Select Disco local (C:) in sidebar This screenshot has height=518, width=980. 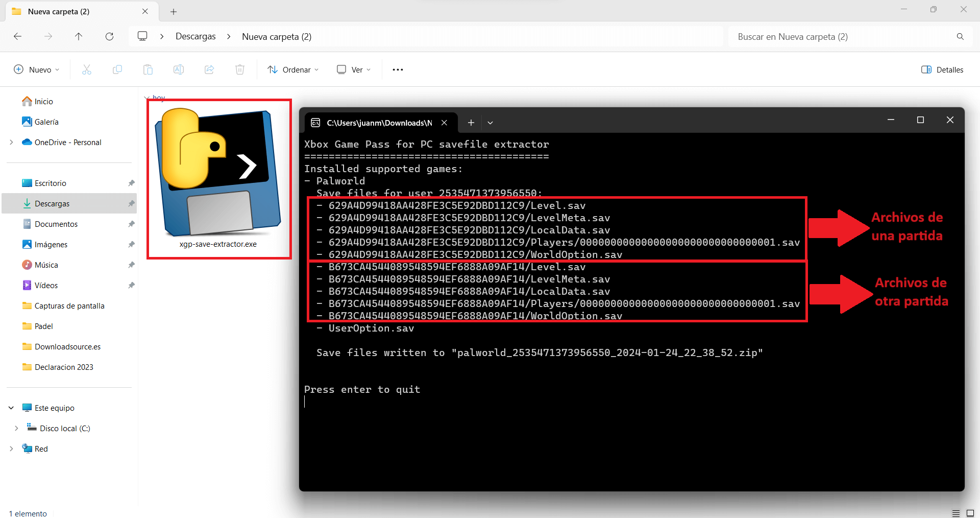pos(59,428)
